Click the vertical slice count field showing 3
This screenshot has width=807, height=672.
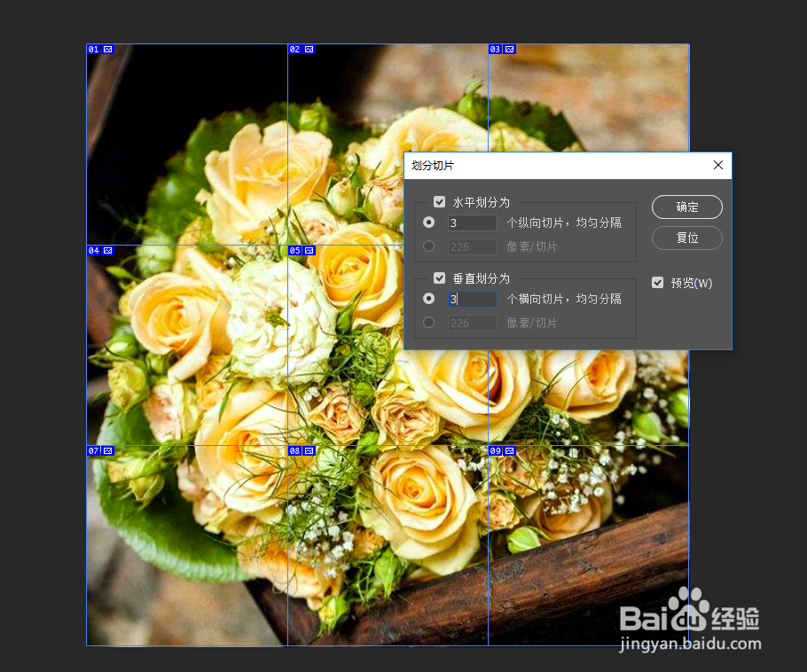click(x=473, y=299)
